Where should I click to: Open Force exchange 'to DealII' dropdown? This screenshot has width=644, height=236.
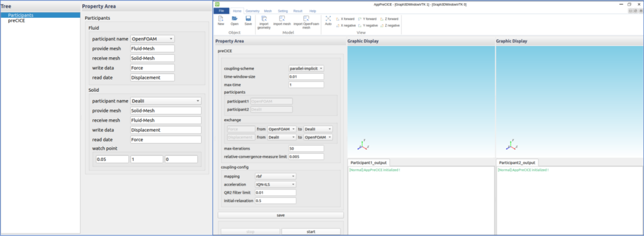318,129
